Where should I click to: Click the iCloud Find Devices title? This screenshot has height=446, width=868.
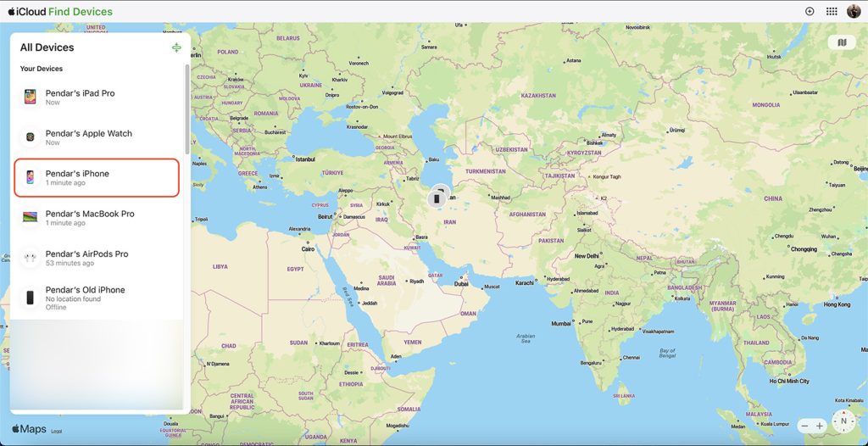pyautogui.click(x=59, y=12)
